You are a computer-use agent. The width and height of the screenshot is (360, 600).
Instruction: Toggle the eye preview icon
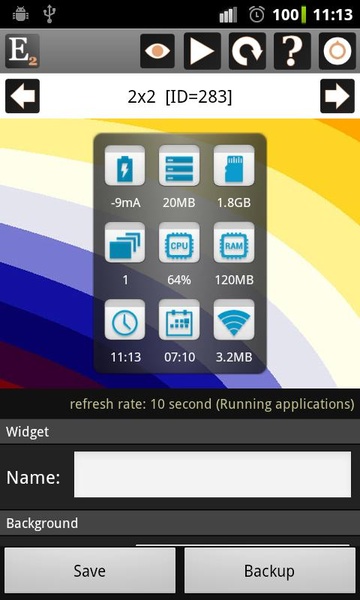click(157, 51)
